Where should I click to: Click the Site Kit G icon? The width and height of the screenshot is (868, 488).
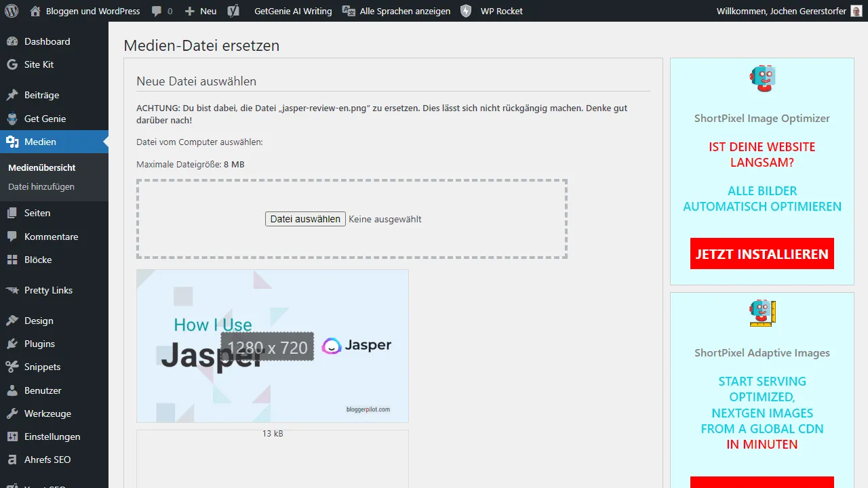[12, 64]
